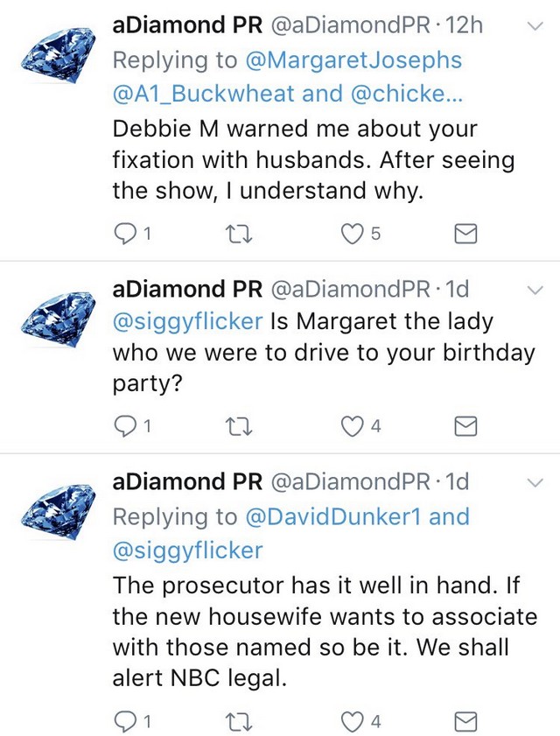Open @siggyflicker mention in birthday party tweet
The width and height of the screenshot is (560, 736).
(x=187, y=320)
